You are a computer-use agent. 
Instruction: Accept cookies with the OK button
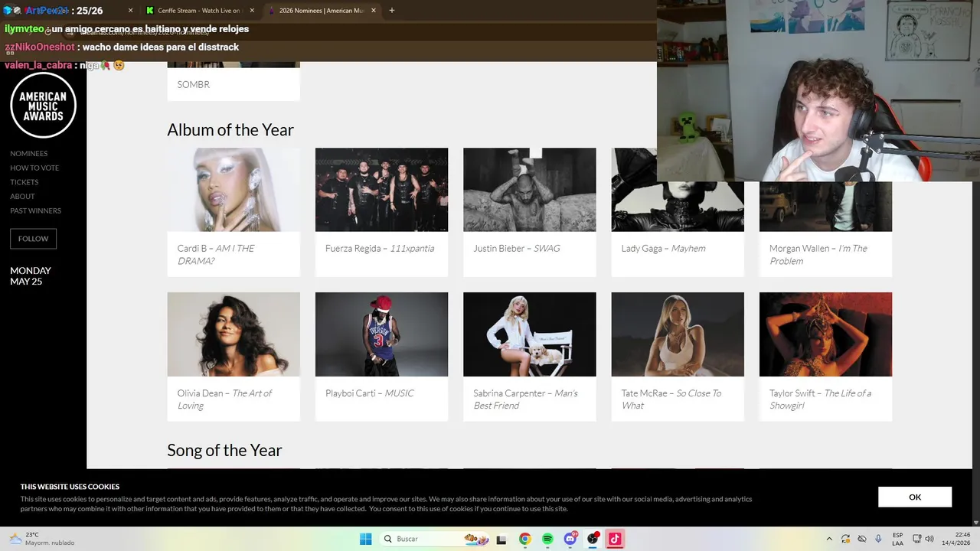(915, 497)
